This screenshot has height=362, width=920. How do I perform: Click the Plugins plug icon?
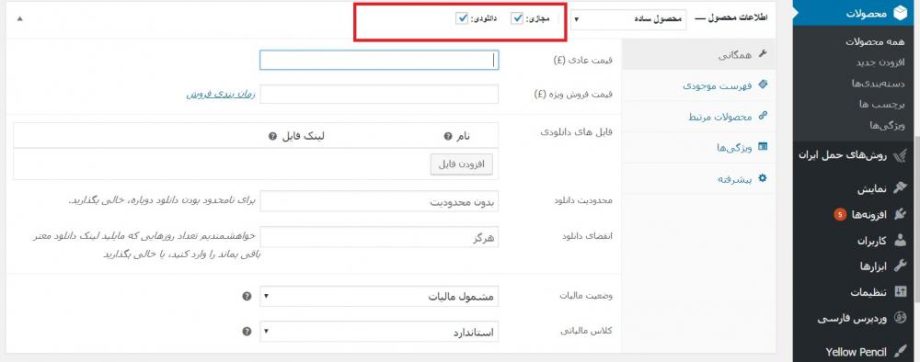click(899, 215)
